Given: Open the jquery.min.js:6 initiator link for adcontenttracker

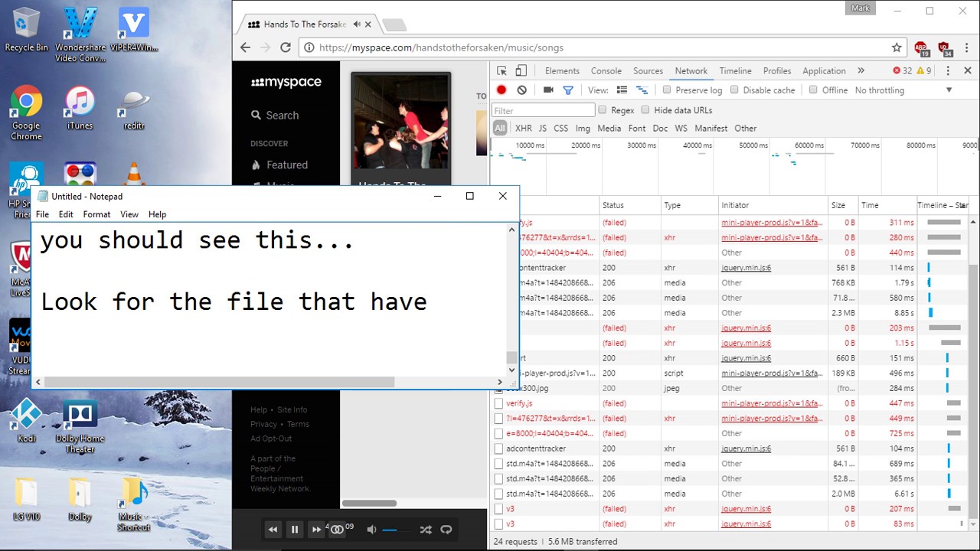Looking at the screenshot, I should [x=746, y=448].
